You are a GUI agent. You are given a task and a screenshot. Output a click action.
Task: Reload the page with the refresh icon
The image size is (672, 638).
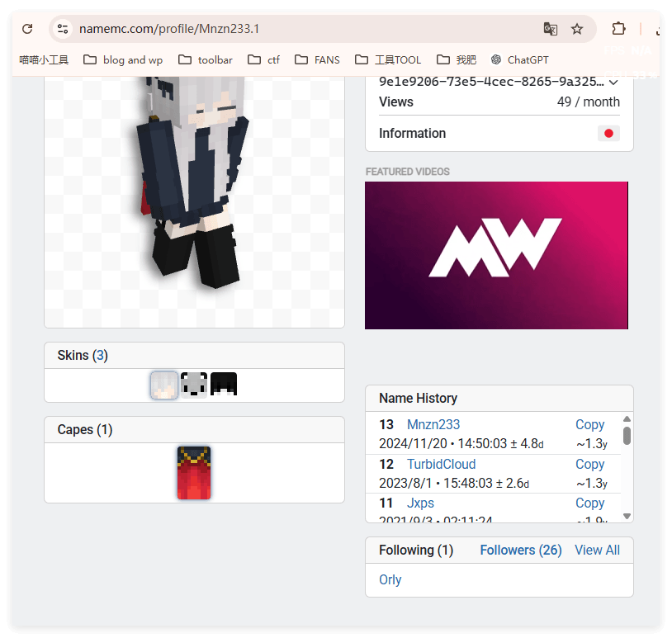tap(27, 29)
